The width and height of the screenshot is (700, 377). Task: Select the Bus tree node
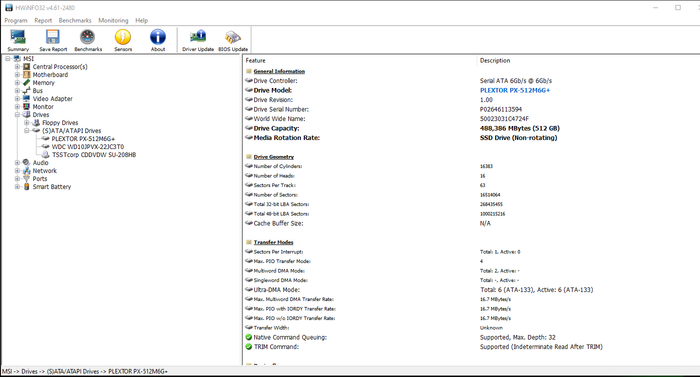[38, 91]
